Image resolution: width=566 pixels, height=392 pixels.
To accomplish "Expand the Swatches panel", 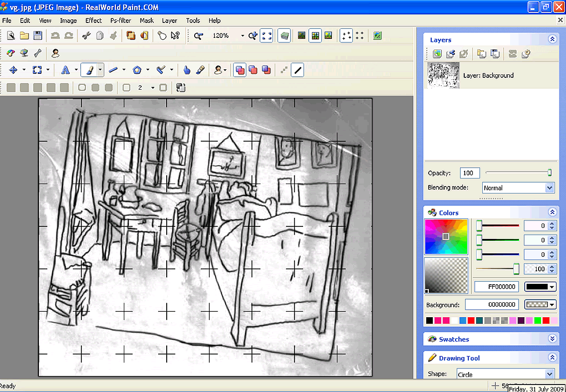I will pos(552,339).
